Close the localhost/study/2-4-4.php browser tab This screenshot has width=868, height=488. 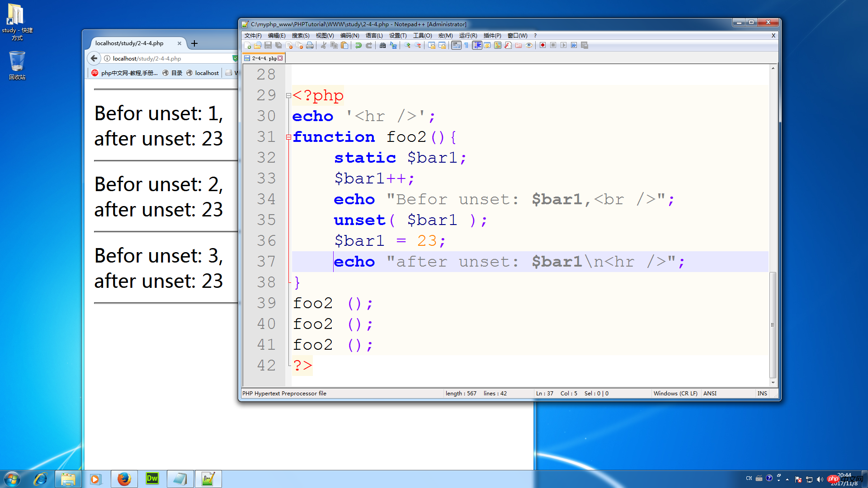tap(179, 43)
